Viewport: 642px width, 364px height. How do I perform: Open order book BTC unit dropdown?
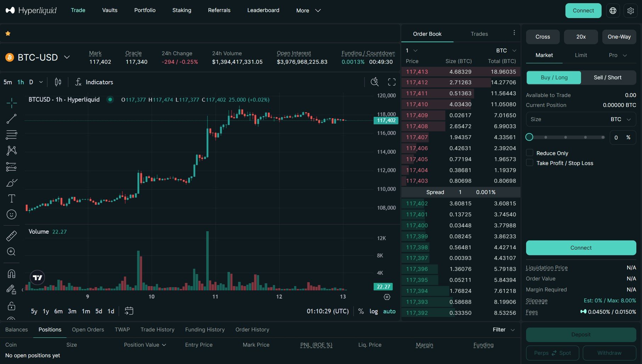coord(506,51)
